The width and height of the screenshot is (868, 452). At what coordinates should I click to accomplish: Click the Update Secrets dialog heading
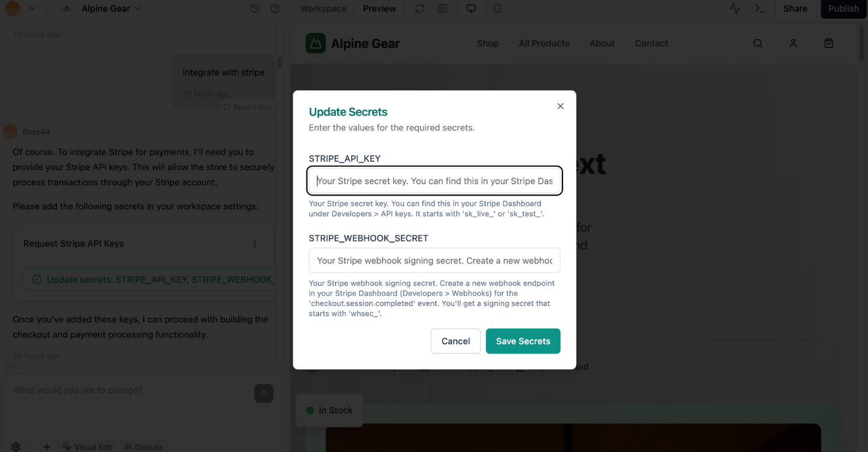click(x=348, y=112)
